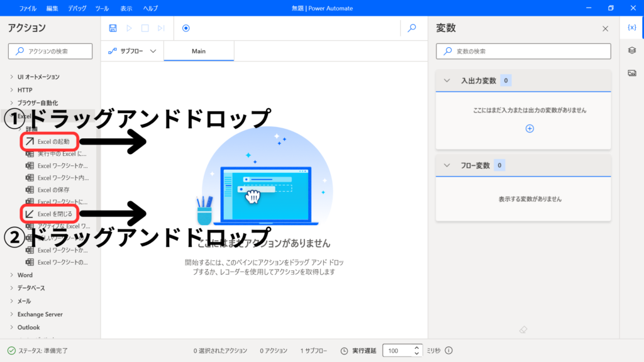The height and width of the screenshot is (362, 644).
Task: Click the 0 選択されたアクション status entry
Action: (x=220, y=351)
